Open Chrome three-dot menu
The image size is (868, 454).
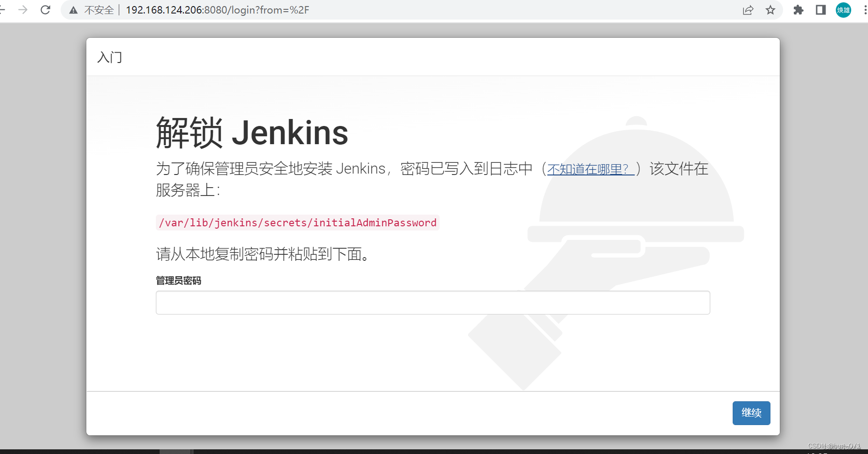point(865,10)
